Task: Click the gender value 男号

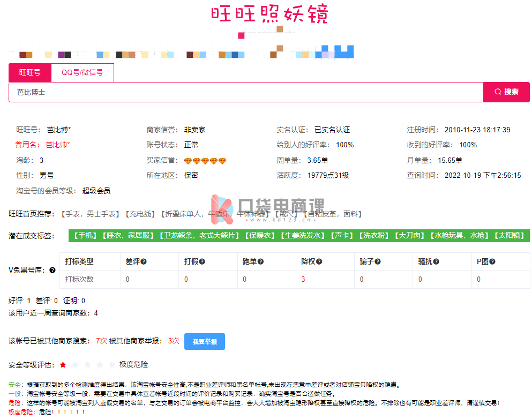Action: (47, 175)
